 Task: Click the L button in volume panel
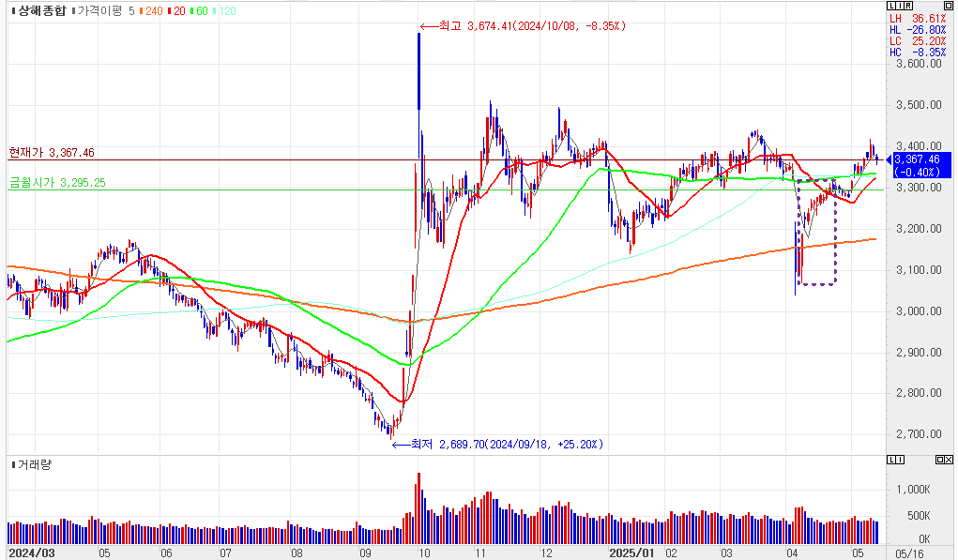point(892,461)
